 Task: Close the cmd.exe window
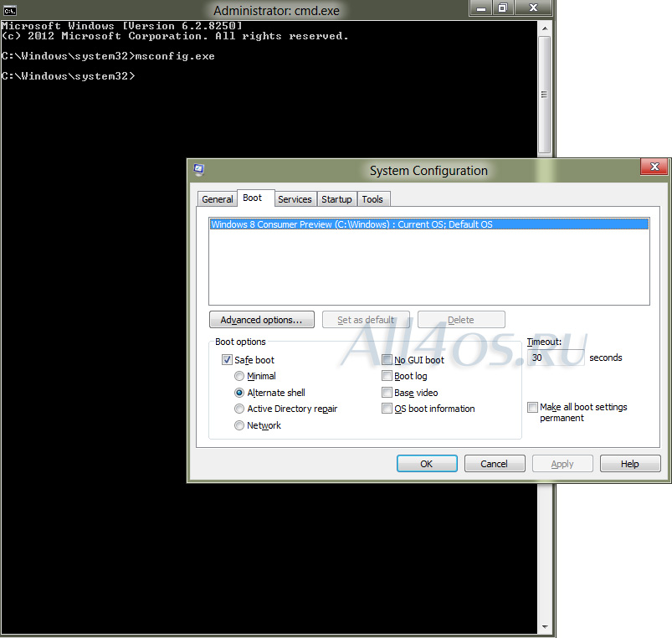click(x=533, y=8)
